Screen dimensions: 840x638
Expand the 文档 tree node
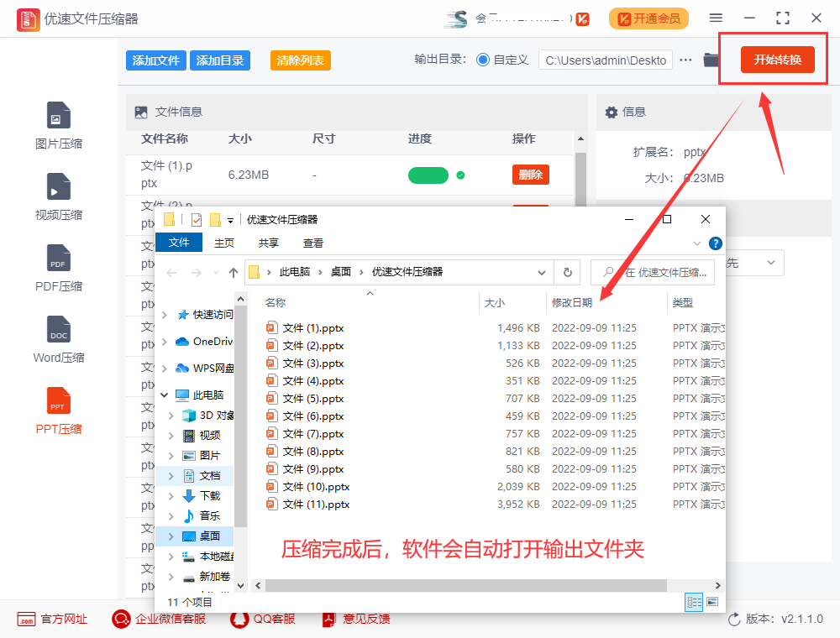pos(171,476)
